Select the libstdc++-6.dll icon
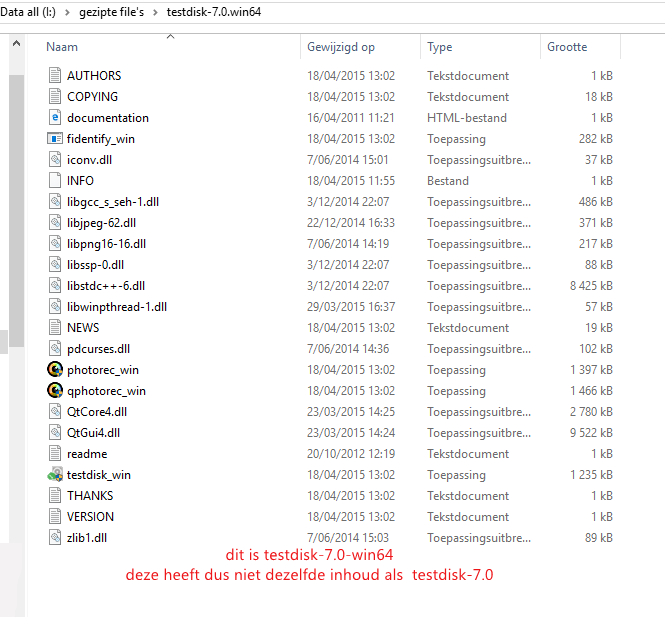The height and width of the screenshot is (617, 665). click(55, 285)
